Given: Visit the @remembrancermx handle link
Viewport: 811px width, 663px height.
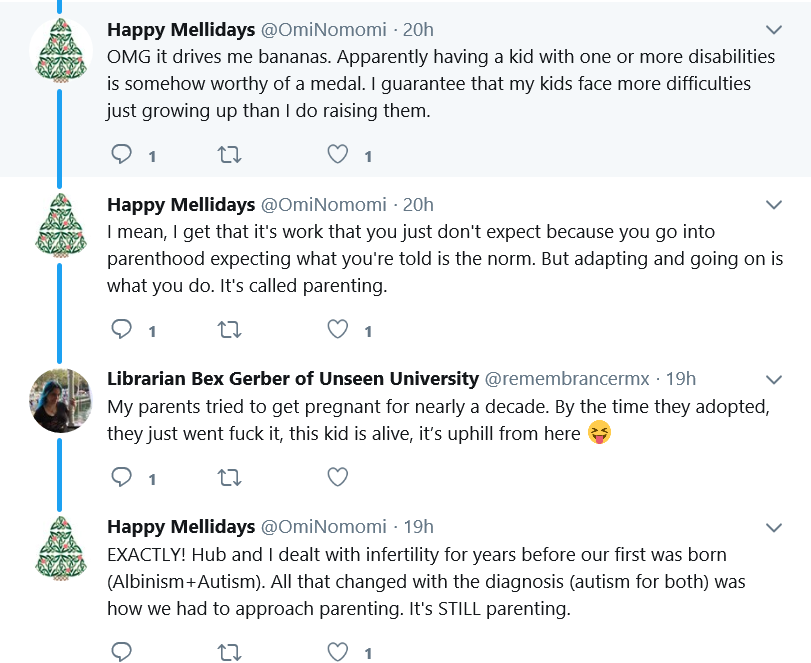Looking at the screenshot, I should [567, 379].
